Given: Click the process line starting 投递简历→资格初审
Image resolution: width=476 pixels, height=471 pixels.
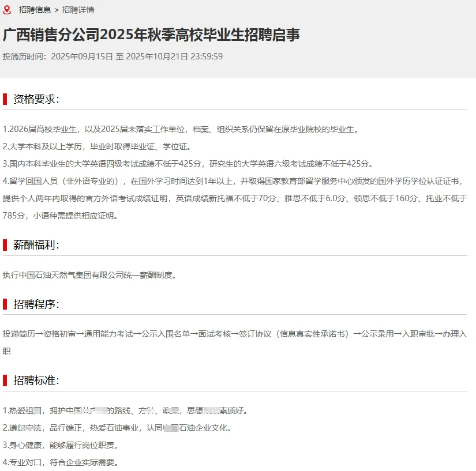Looking at the screenshot, I should [235, 334].
